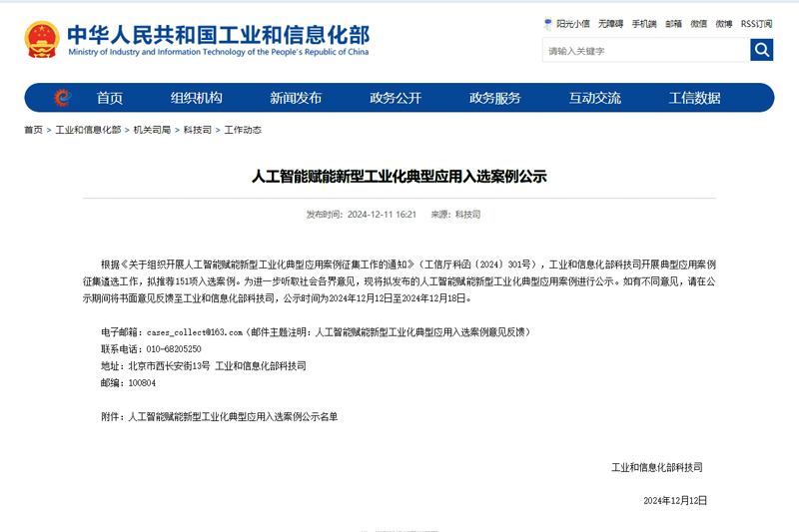
Task: Subscribe via the RSS订阅 link
Action: click(756, 24)
